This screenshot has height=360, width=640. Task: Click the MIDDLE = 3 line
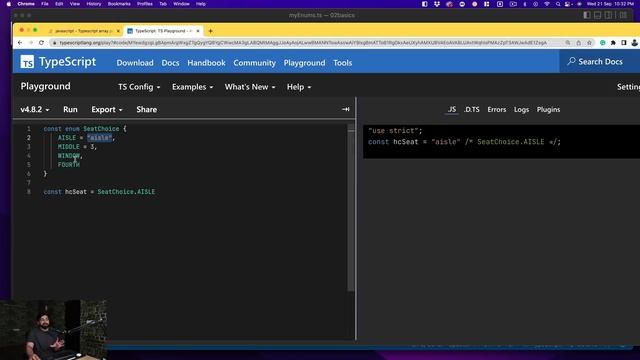(77, 147)
